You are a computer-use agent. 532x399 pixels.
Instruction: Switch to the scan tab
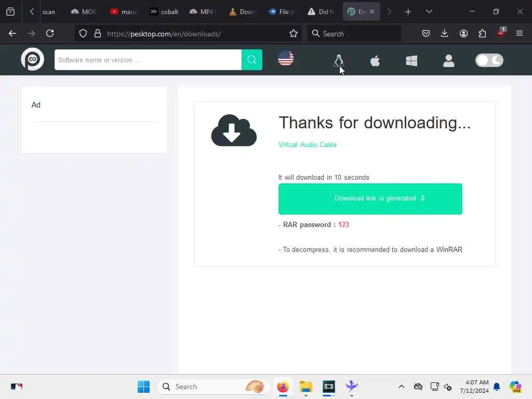[x=48, y=12]
